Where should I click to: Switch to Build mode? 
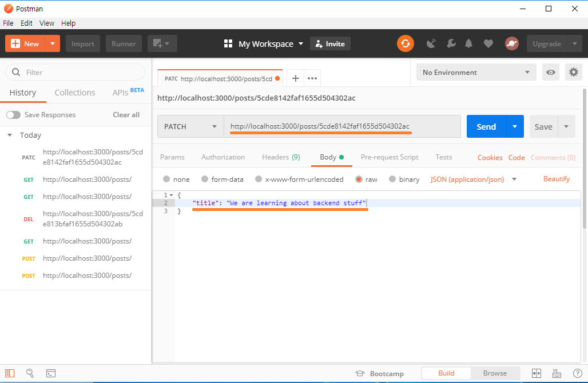pos(446,373)
